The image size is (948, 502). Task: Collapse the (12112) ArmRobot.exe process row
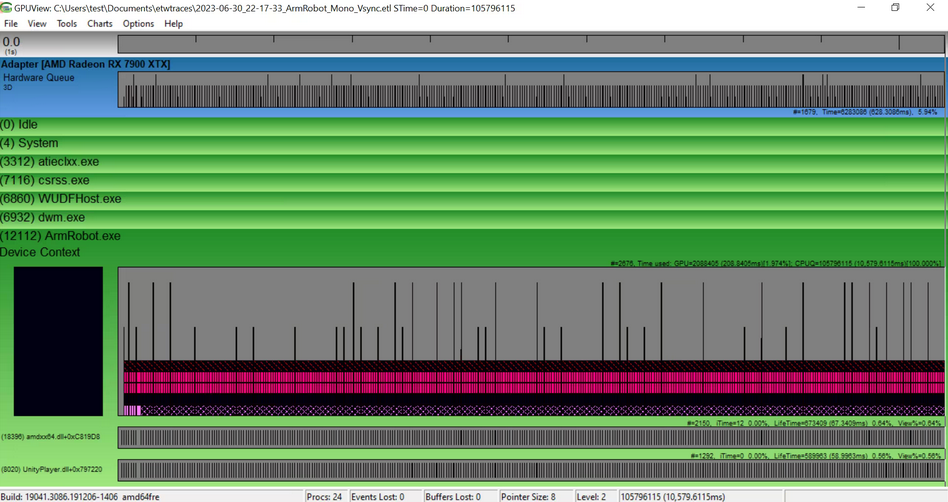[60, 236]
